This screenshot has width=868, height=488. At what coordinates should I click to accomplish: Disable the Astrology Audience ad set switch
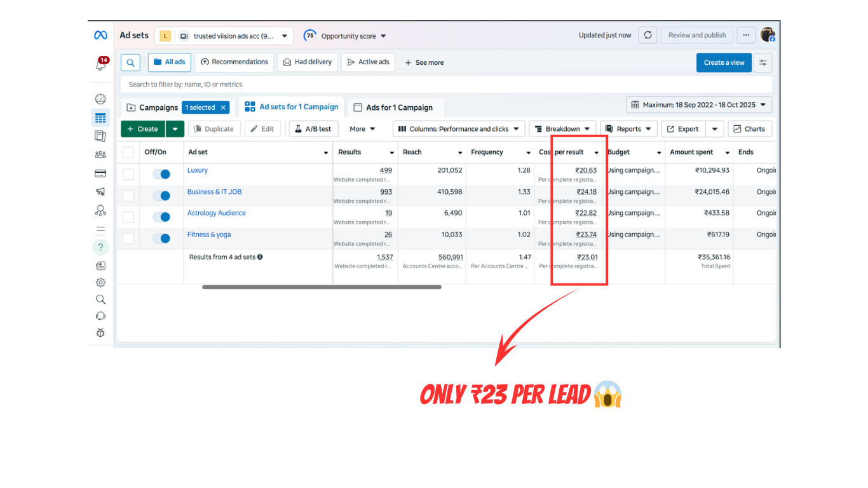[x=161, y=217]
